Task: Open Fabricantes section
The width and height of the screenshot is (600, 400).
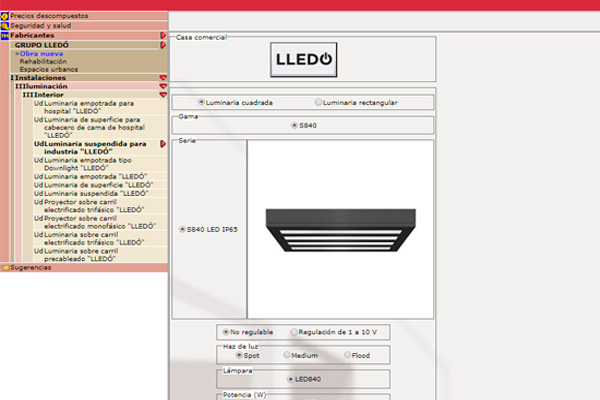Action: (32, 35)
